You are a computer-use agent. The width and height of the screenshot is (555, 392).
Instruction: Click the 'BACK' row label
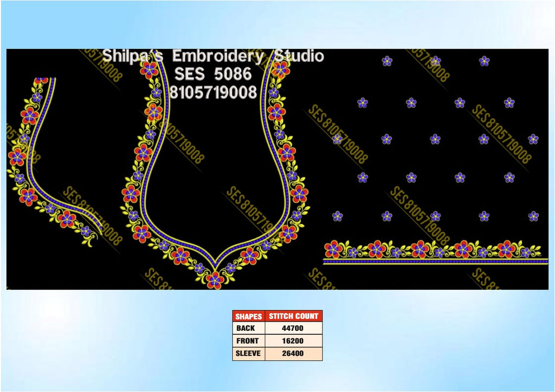246,328
